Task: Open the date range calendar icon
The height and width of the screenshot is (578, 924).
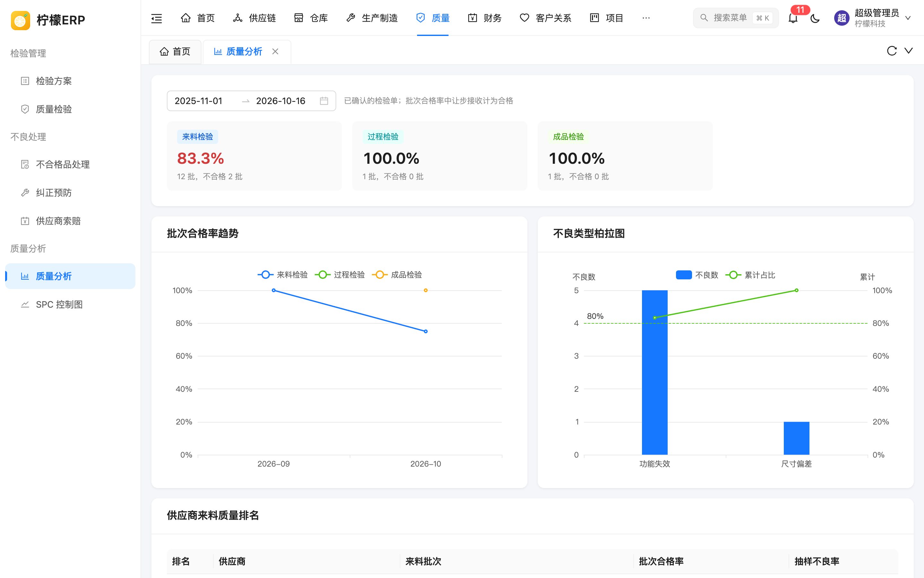Action: tap(324, 101)
